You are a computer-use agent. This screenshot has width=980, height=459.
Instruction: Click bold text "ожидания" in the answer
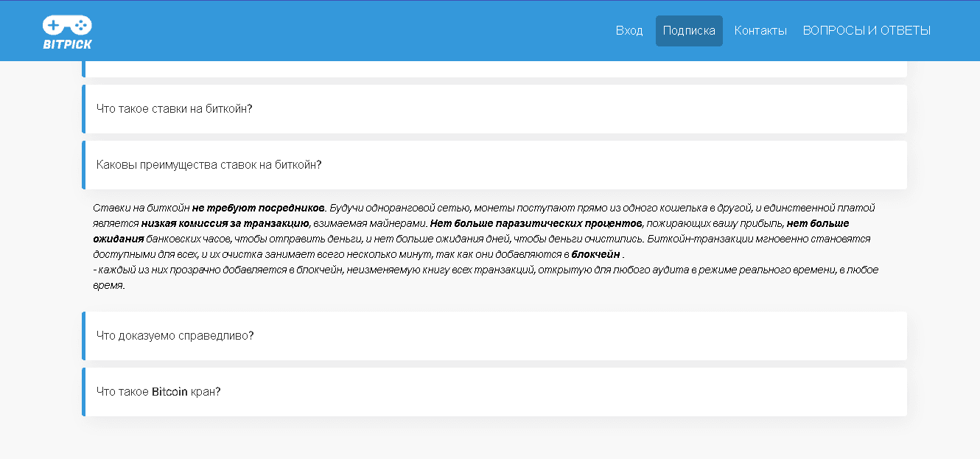(118, 239)
